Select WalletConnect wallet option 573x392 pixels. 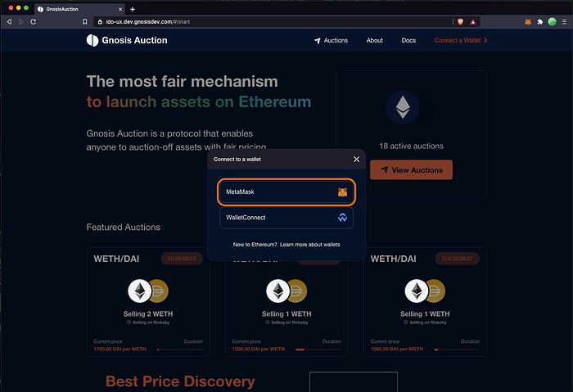coord(286,218)
